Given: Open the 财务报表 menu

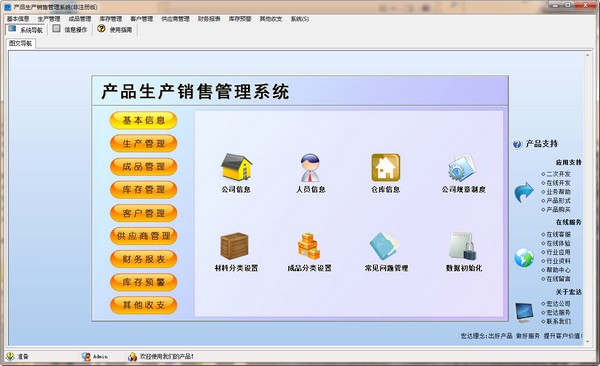Looking at the screenshot, I should (209, 19).
